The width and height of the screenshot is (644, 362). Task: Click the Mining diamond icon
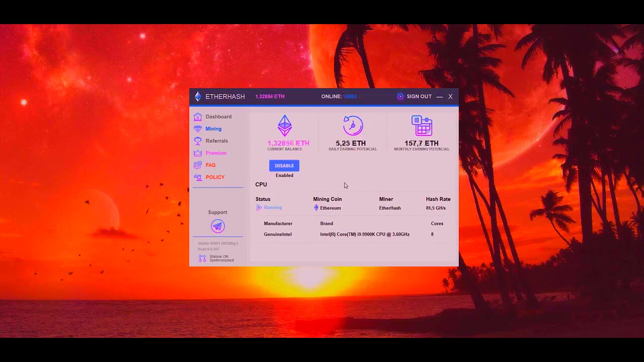point(198,129)
